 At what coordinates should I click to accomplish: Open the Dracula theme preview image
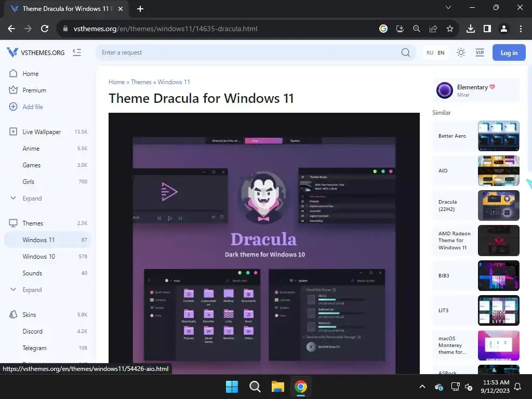pyautogui.click(x=264, y=243)
